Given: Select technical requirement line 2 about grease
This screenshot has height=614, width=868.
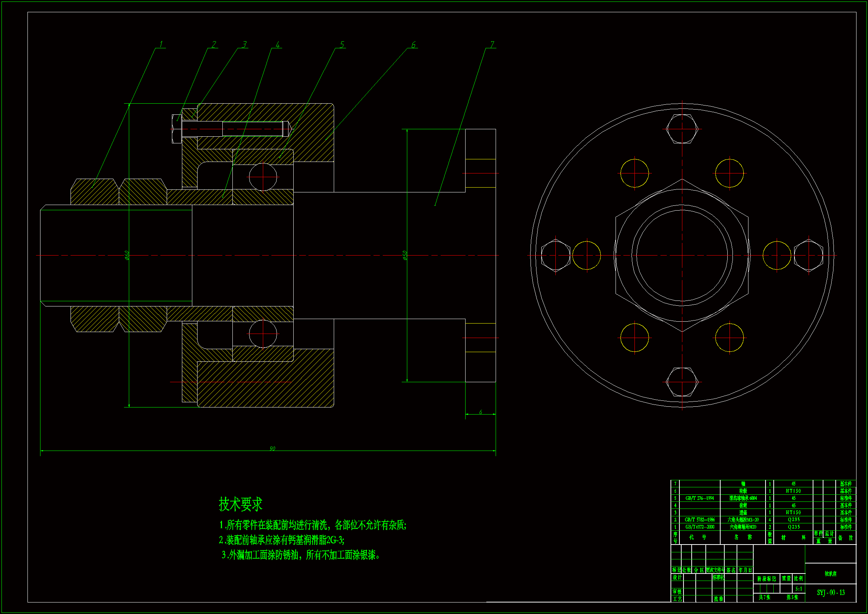Looking at the screenshot, I should coord(281,540).
